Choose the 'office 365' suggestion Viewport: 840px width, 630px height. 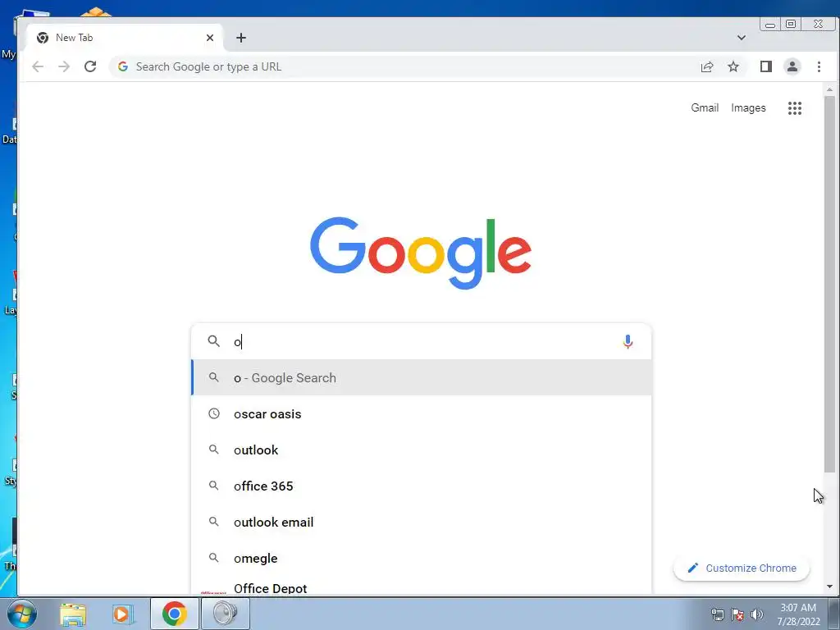(x=421, y=486)
